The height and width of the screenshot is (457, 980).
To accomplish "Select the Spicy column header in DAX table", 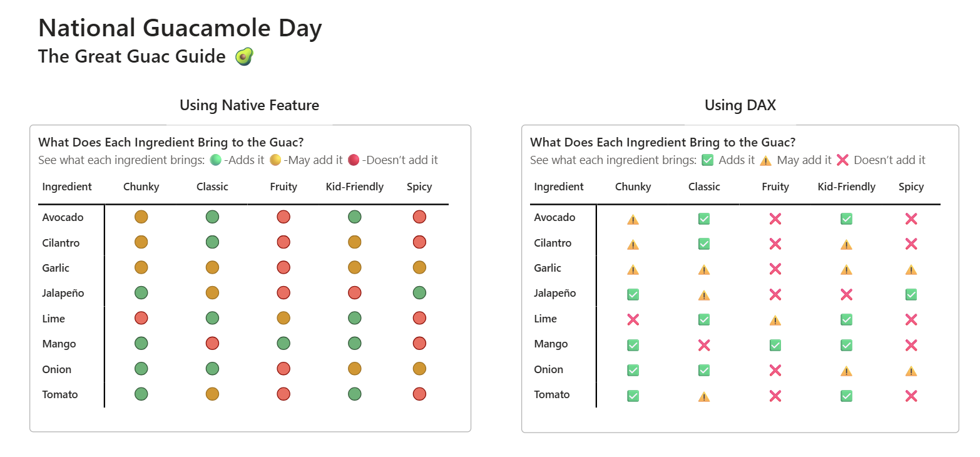I will 911,187.
